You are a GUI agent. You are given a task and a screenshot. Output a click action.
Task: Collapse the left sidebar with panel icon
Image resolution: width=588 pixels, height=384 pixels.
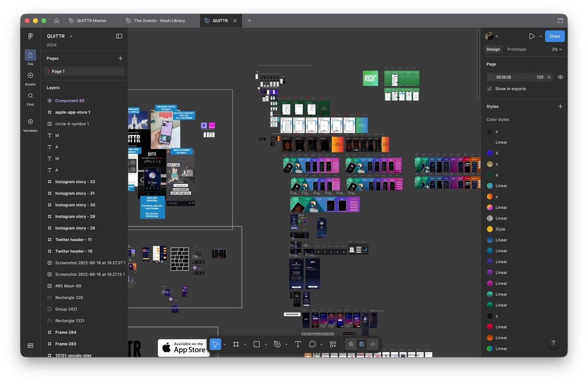pos(119,36)
